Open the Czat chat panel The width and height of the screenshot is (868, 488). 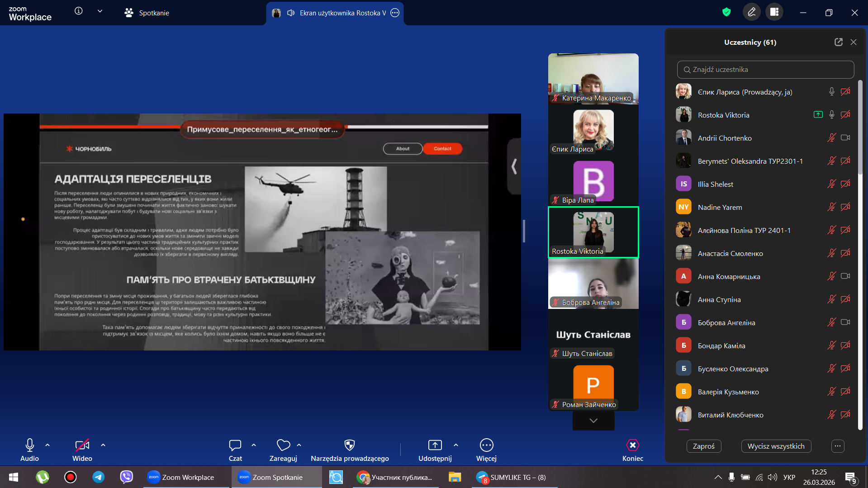(235, 445)
